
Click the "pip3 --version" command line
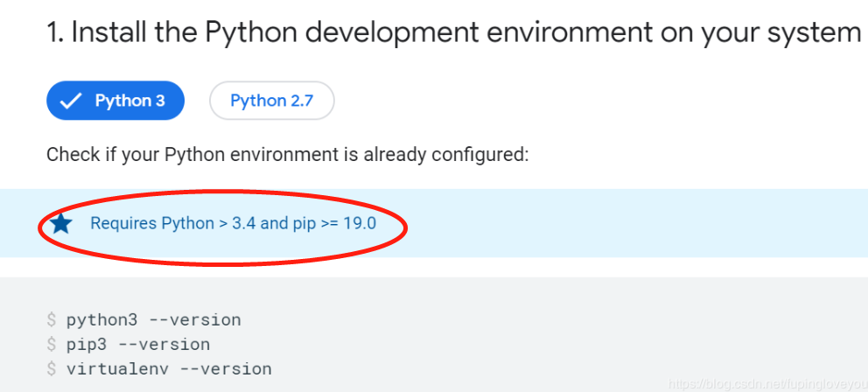coord(138,344)
